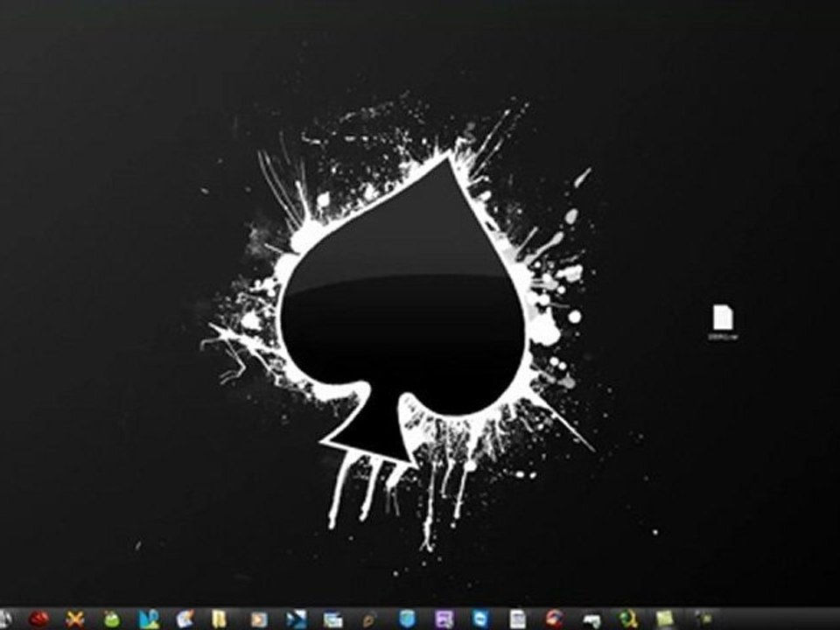Open the yellow-green sticky note icon
The image size is (840, 630).
(664, 619)
